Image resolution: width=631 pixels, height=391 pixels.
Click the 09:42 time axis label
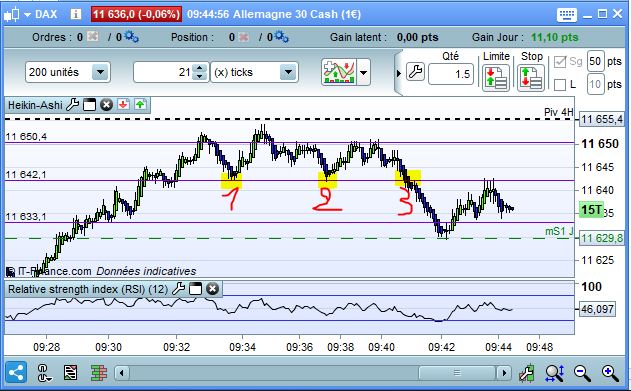(441, 347)
